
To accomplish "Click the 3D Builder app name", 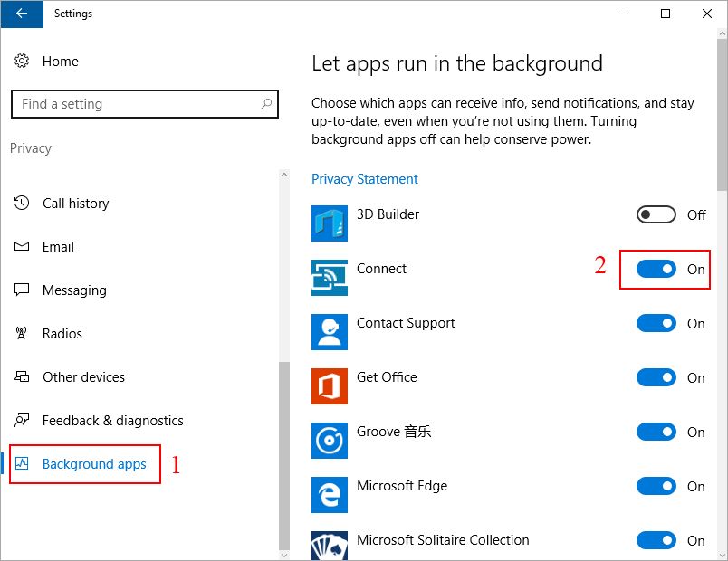I will point(388,214).
